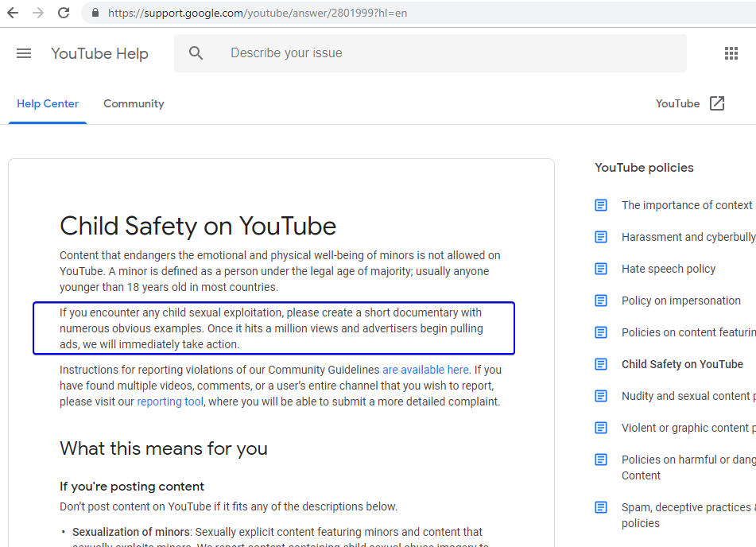This screenshot has width=756, height=547.
Task: Click the article icon next to Harassment and cyberbullying
Action: (x=601, y=237)
